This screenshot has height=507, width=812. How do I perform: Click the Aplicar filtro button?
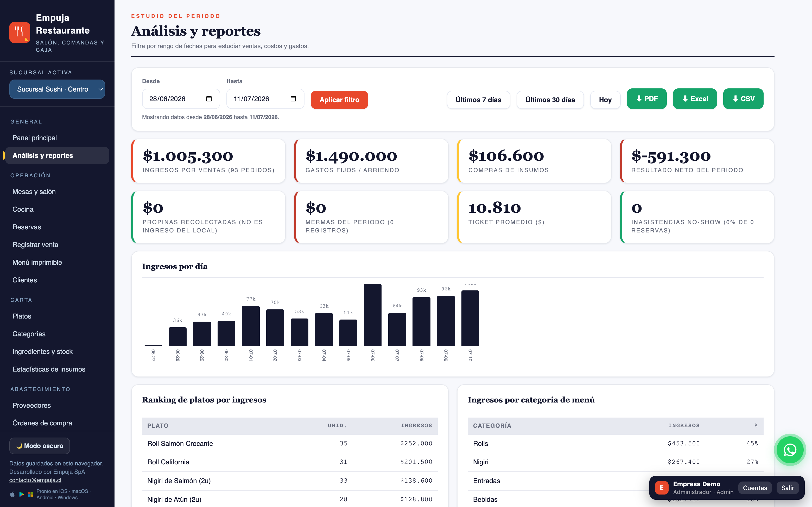point(339,100)
